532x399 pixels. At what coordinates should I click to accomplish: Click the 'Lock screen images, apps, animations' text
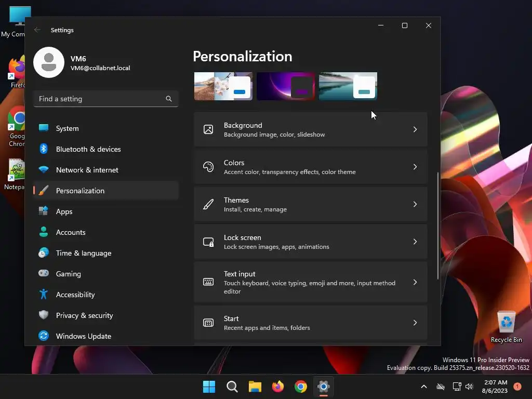[x=276, y=247]
